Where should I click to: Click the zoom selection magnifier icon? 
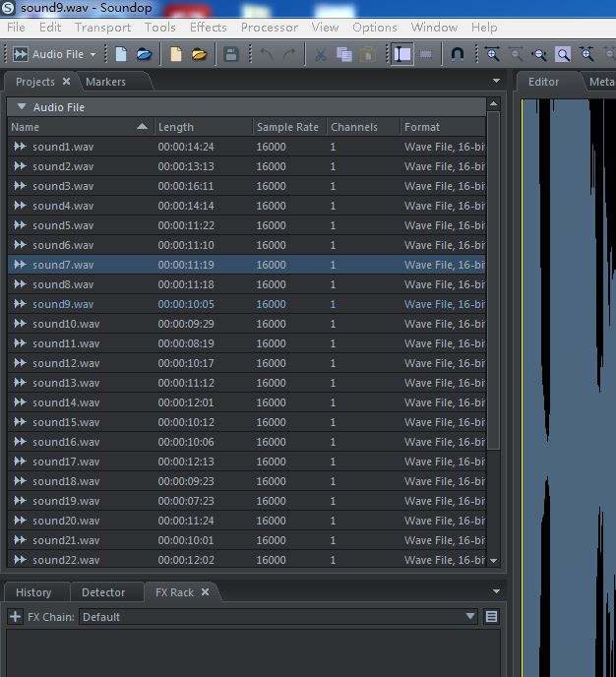coord(563,54)
